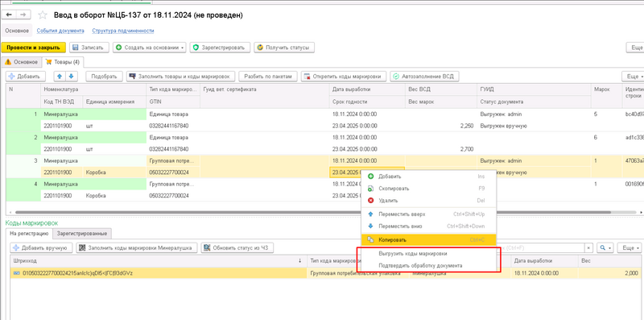
Task: Click Разбить по пакетам button
Action: [268, 77]
